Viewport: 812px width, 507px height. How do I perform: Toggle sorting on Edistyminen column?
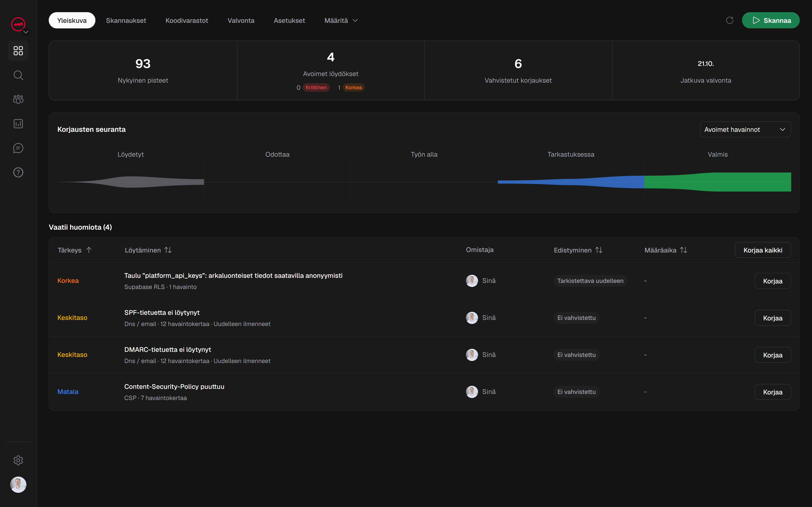pos(599,250)
